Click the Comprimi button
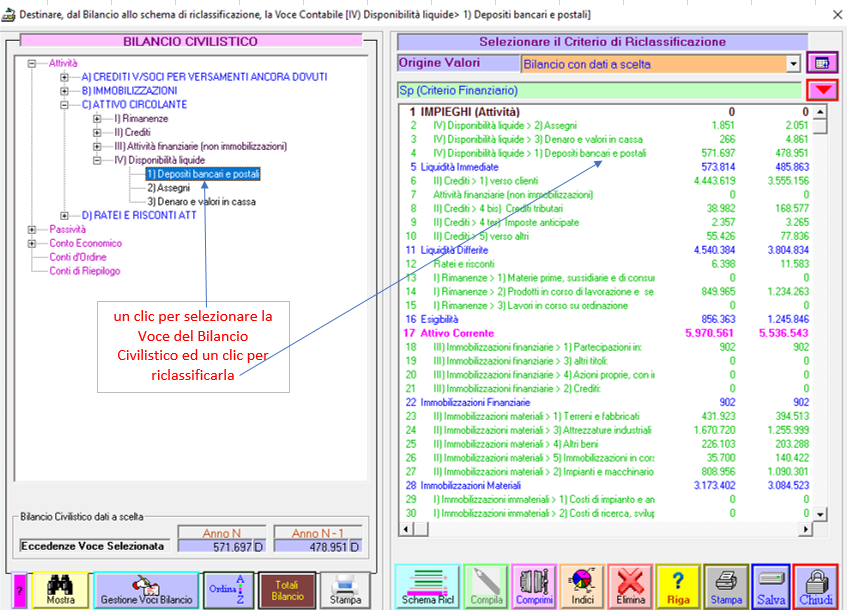Image resolution: width=847 pixels, height=610 pixels. [x=534, y=586]
